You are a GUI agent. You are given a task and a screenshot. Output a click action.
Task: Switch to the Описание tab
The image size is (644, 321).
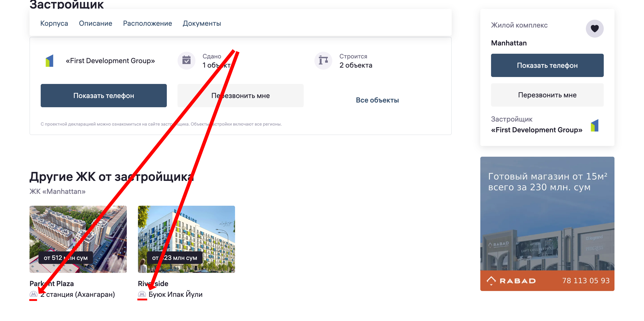coord(95,23)
